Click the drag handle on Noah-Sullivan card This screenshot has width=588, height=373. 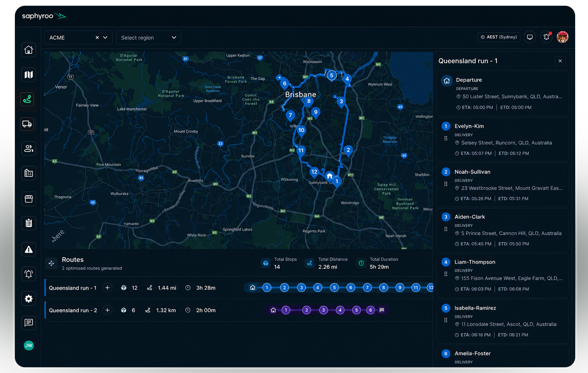coord(446,184)
